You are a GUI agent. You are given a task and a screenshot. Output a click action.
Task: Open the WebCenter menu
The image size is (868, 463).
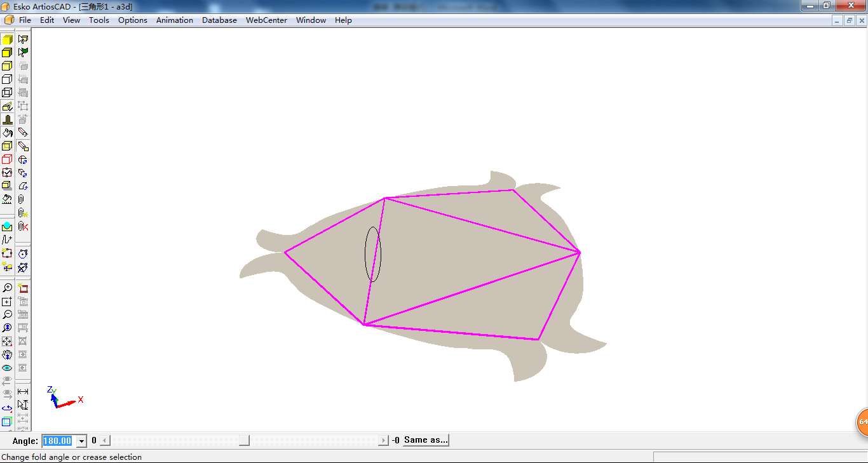pyautogui.click(x=266, y=20)
